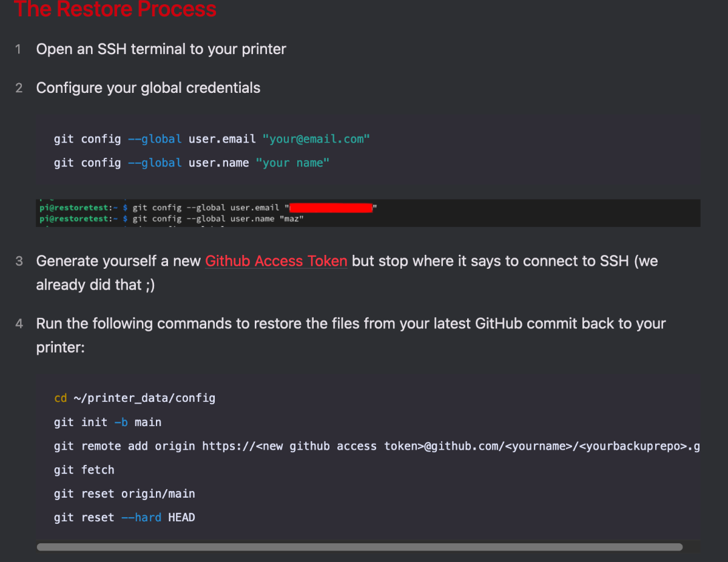Image resolution: width=728 pixels, height=562 pixels.
Task: Click the git config user.name code line
Action: tap(192, 163)
